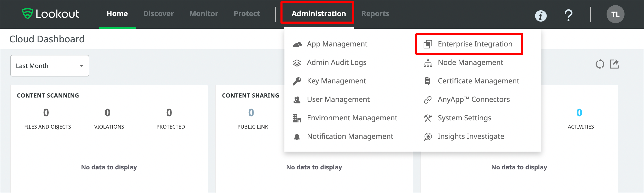Viewport: 644px width, 193px height.
Task: Click the App Management cloud icon
Action: click(x=297, y=44)
